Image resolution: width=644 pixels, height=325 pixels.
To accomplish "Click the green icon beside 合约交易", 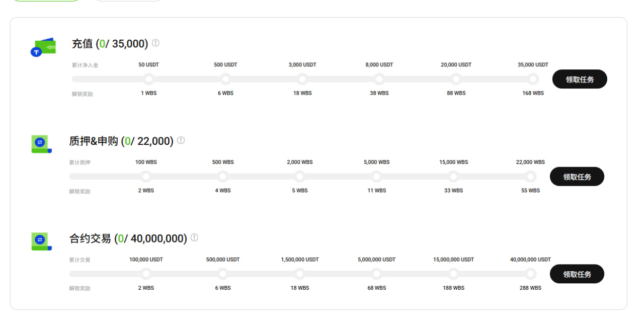I will (41, 241).
